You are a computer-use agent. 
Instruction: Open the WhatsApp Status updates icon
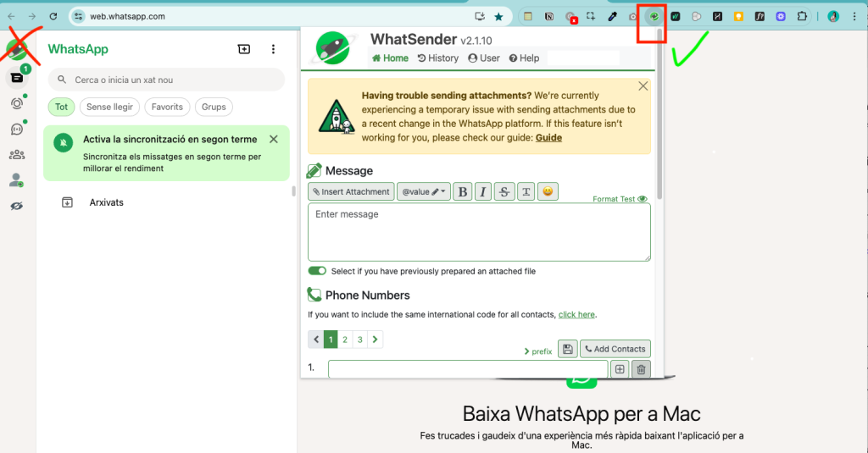pos(16,103)
